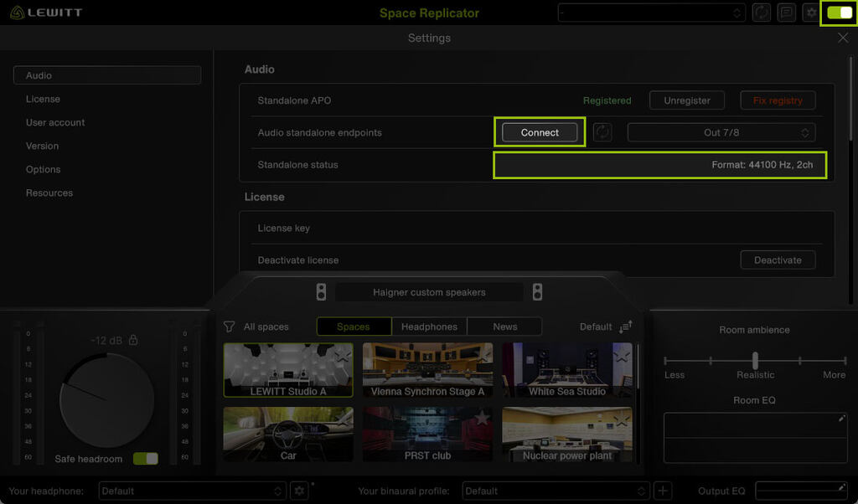Edit Output EQ with the pencil icon

(x=841, y=487)
